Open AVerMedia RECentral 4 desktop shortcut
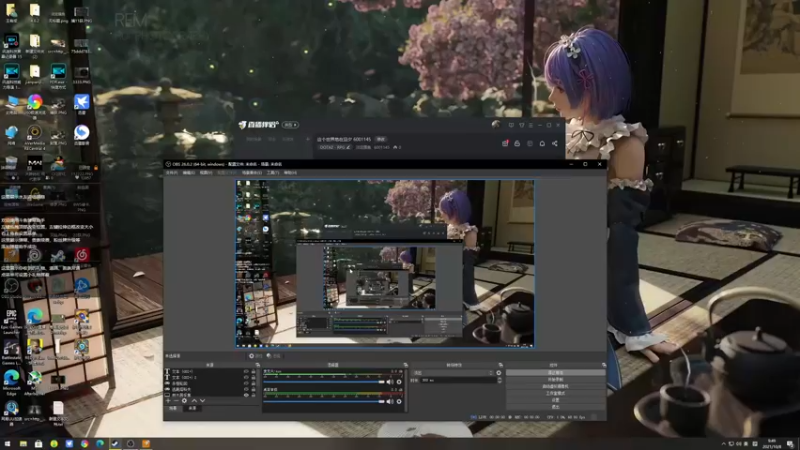The width and height of the screenshot is (800, 450). pyautogui.click(x=34, y=137)
